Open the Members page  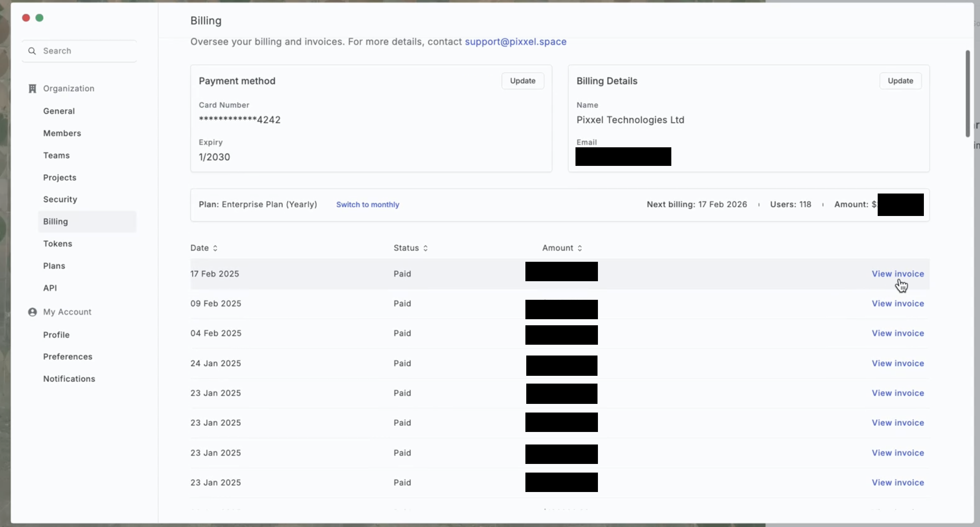pyautogui.click(x=62, y=133)
